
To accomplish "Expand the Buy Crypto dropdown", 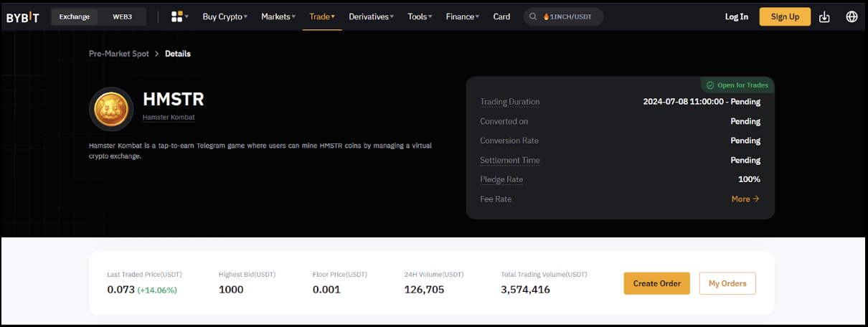I will pos(225,16).
